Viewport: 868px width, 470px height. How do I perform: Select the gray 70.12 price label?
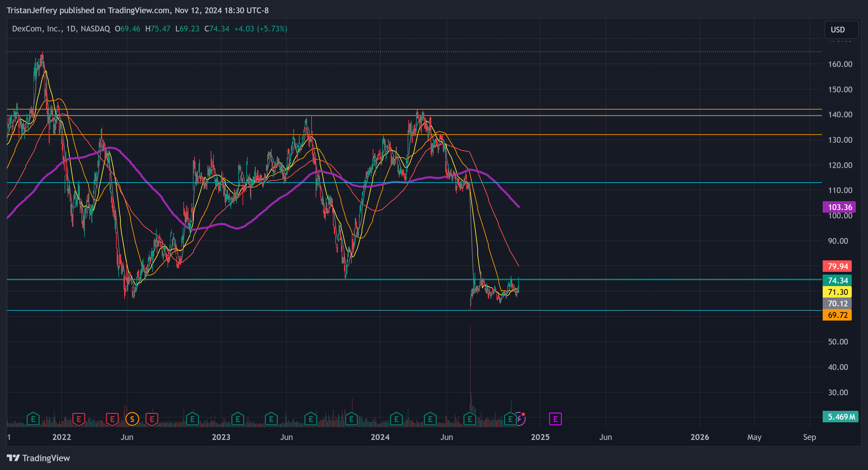pyautogui.click(x=837, y=303)
